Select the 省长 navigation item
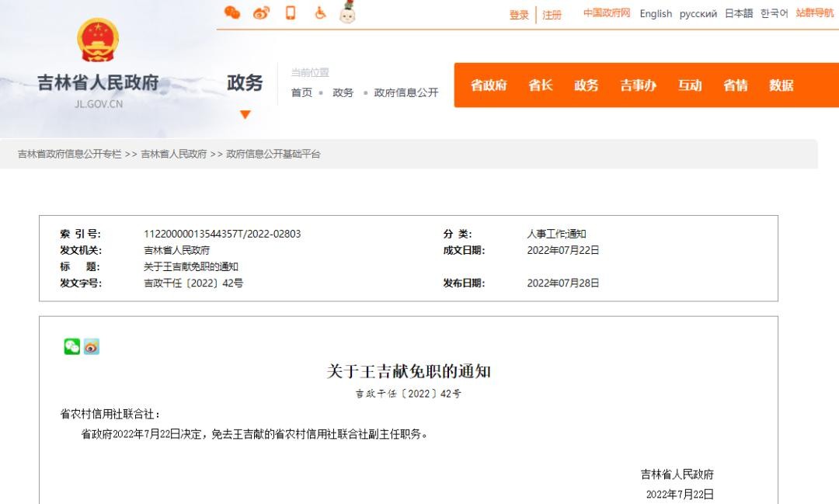The height and width of the screenshot is (504, 839). pos(541,85)
